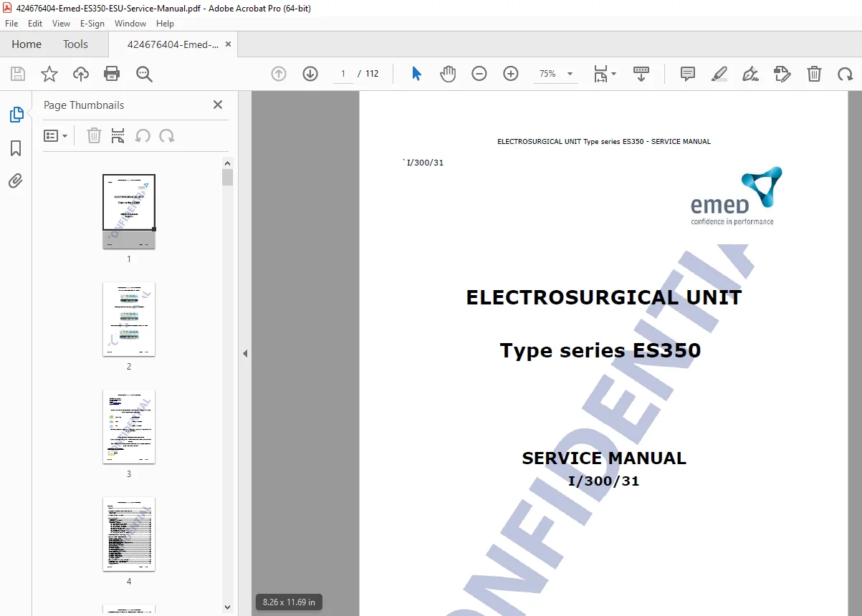The height and width of the screenshot is (616, 862).
Task: Bookmark file with the star icon
Action: pos(49,74)
